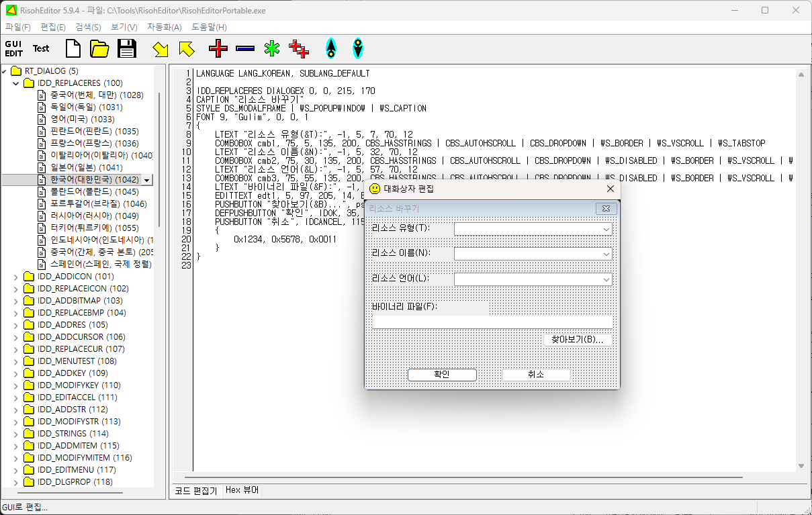Click the 리소스 바꾸기 caption close button

pyautogui.click(x=606, y=209)
